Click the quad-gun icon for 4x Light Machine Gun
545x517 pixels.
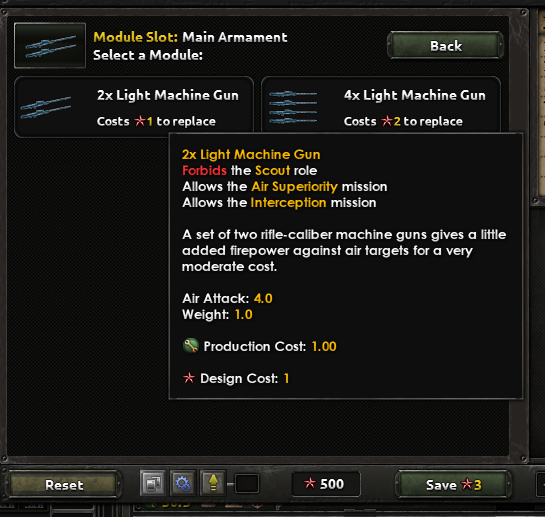[x=293, y=107]
